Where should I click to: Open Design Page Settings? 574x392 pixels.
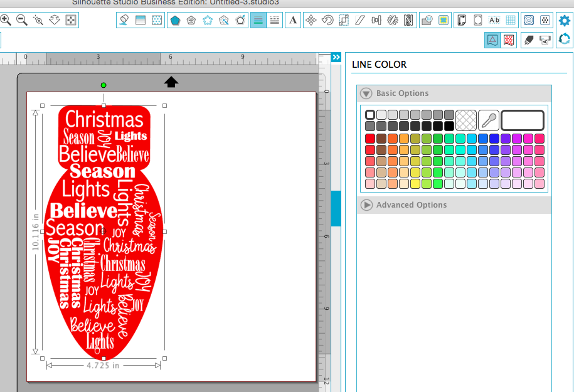[x=462, y=20]
